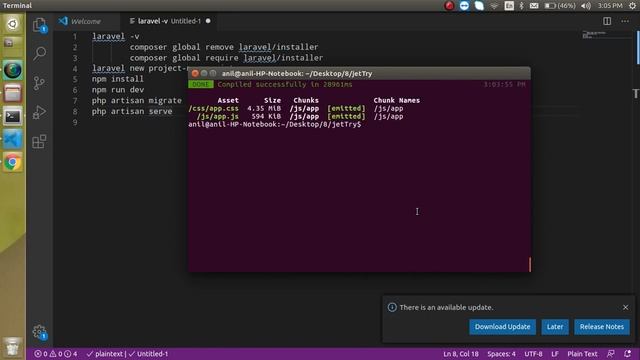Open errors and warnings in status bar
This screenshot has height=360, width=640.
coord(56,354)
